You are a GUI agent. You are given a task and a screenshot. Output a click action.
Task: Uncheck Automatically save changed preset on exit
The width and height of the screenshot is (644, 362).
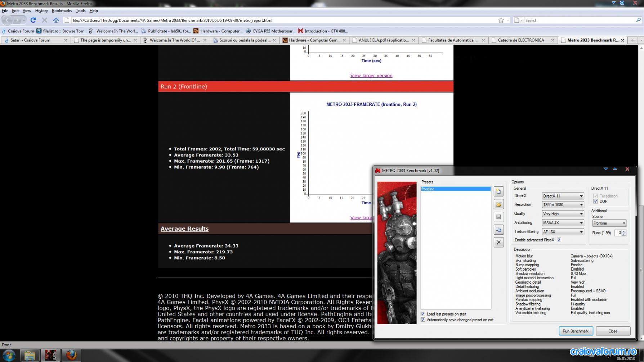(423, 320)
